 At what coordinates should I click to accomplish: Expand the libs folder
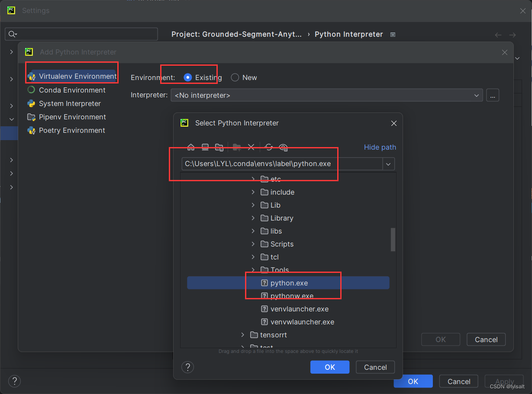pos(253,231)
